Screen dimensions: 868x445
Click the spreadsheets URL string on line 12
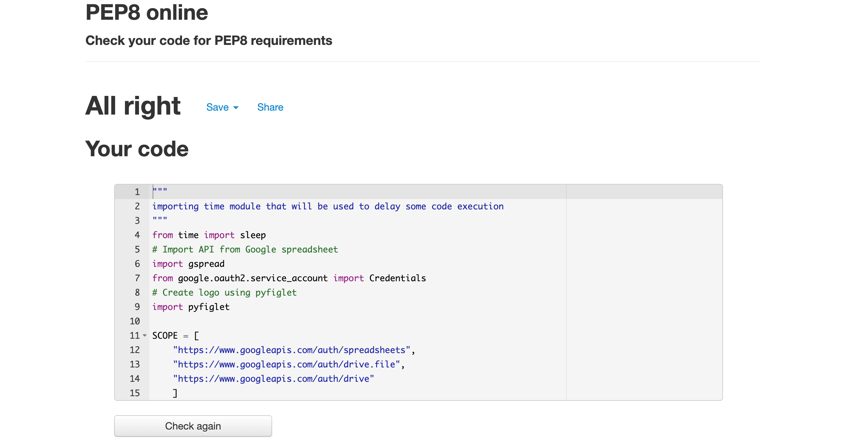pos(291,350)
